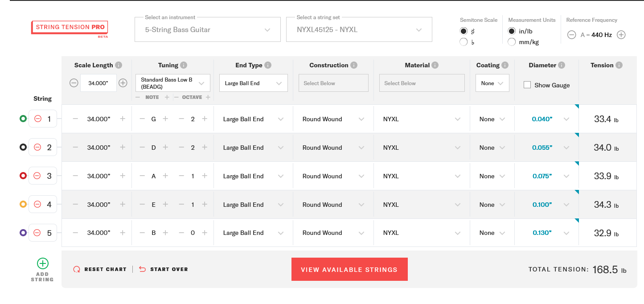Click the 0.075" diameter value
The width and height of the screenshot is (644, 304).
(x=542, y=176)
